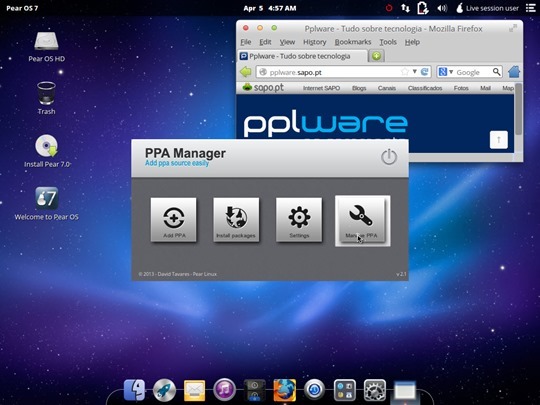Open Settings in PPA Manager
This screenshot has height=405, width=540.
click(299, 219)
